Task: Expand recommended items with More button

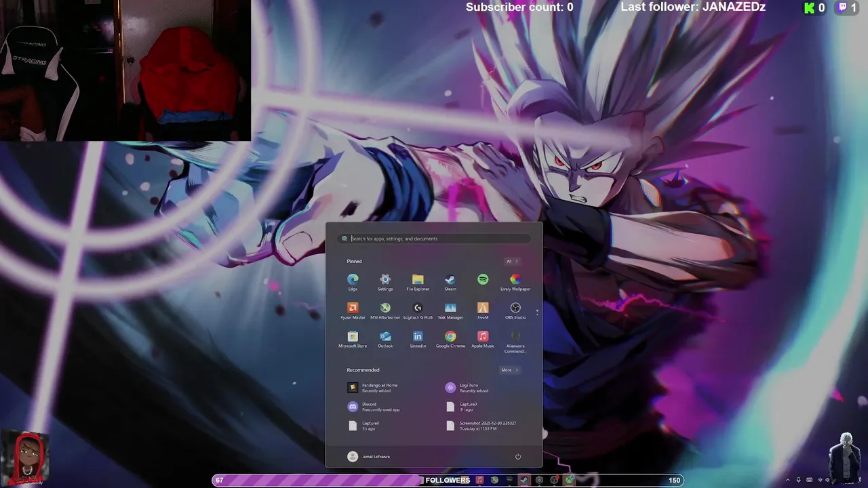Action: pos(509,370)
